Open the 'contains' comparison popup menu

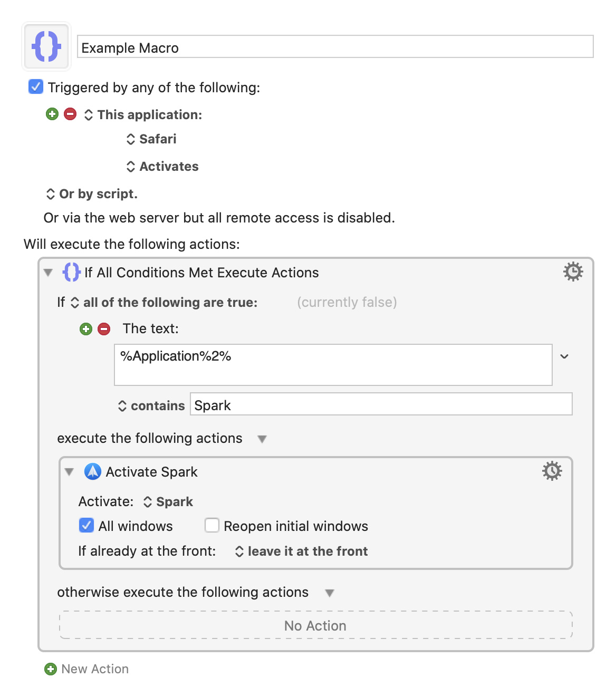coord(151,405)
